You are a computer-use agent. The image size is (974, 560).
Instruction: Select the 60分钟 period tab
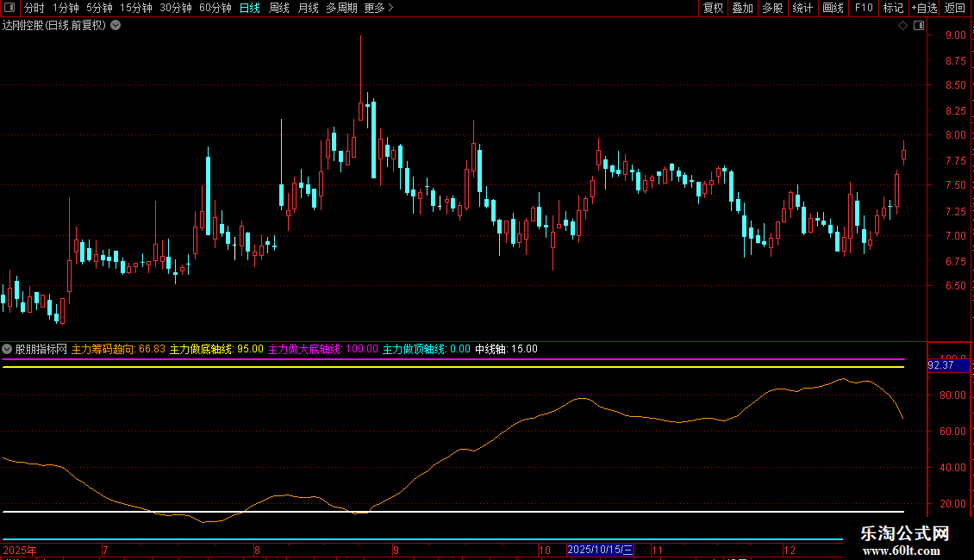tap(215, 9)
